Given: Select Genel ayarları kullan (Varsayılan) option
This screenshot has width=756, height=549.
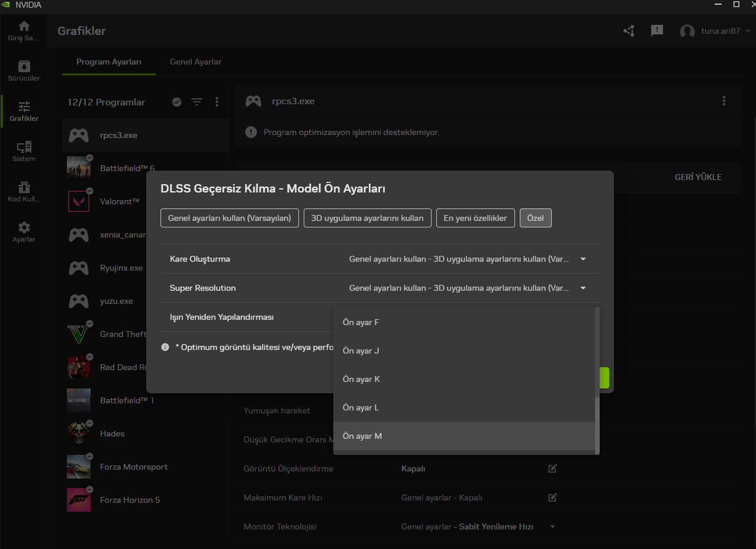Looking at the screenshot, I should coord(229,218).
